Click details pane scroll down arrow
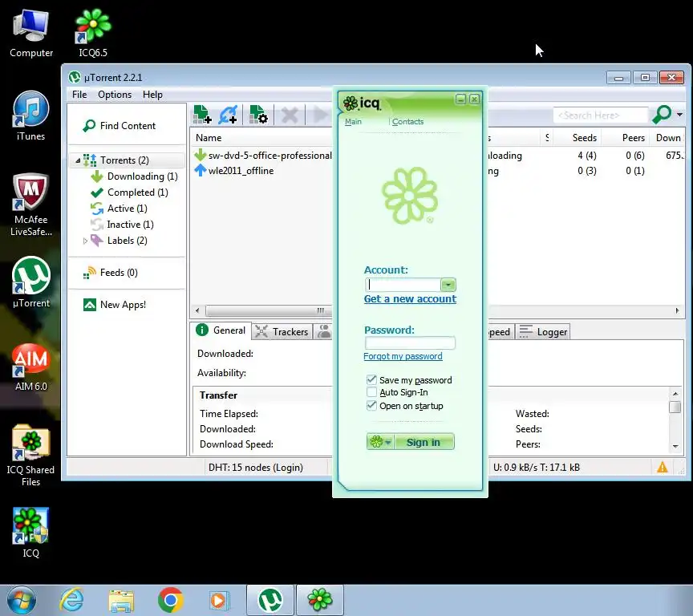 [x=675, y=446]
